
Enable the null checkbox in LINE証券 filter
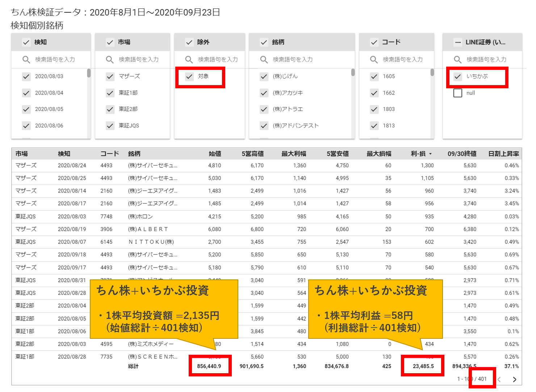[x=458, y=93]
